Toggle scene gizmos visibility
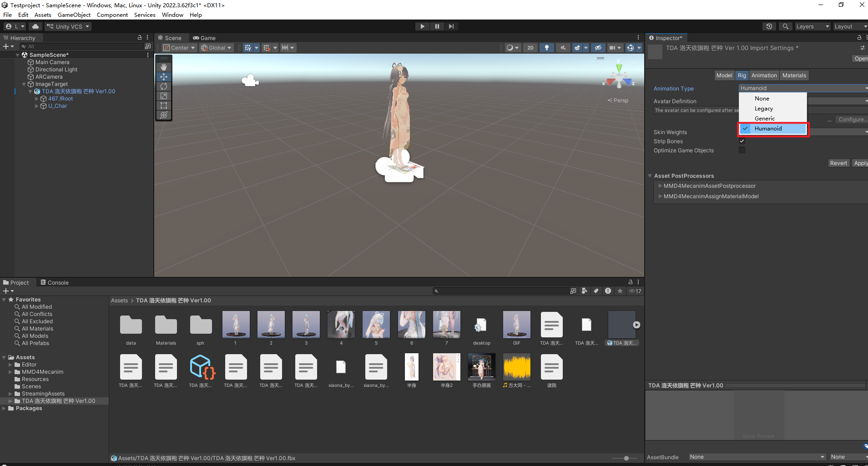Screen dimensions: 868x466 pyautogui.click(x=630, y=48)
